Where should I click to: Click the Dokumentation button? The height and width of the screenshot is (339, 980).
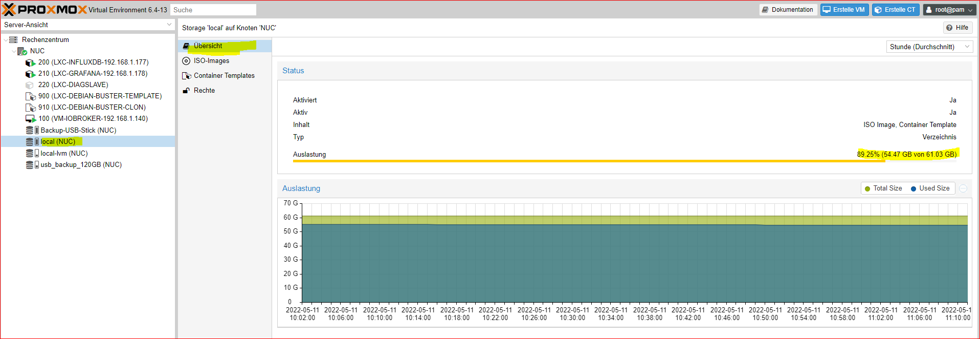[x=788, y=10]
